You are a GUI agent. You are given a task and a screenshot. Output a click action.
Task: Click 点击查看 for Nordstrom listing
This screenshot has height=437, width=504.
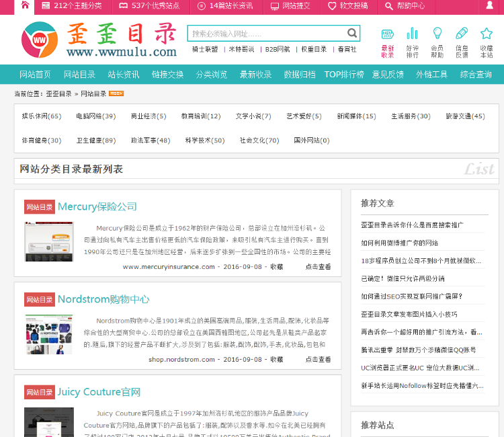(x=318, y=359)
